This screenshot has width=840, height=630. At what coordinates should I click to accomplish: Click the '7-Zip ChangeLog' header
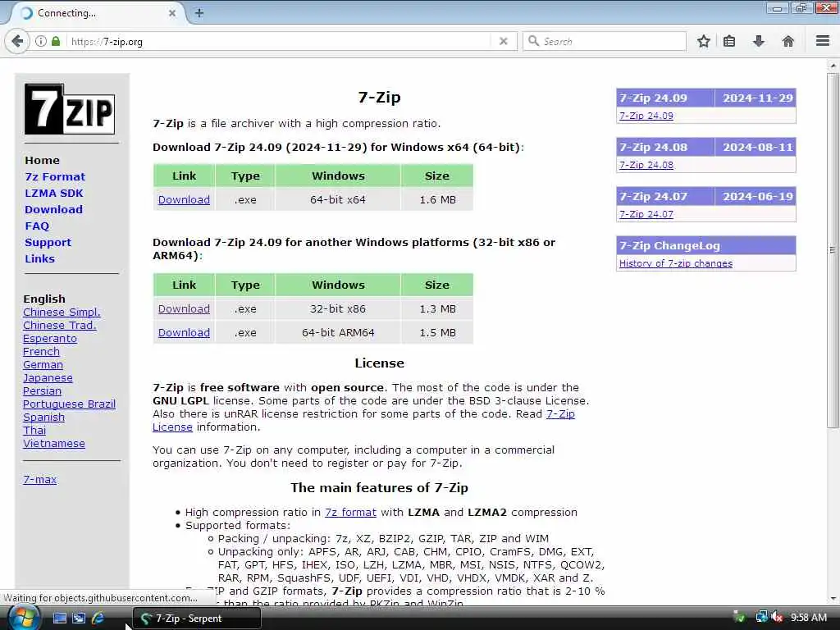(706, 246)
